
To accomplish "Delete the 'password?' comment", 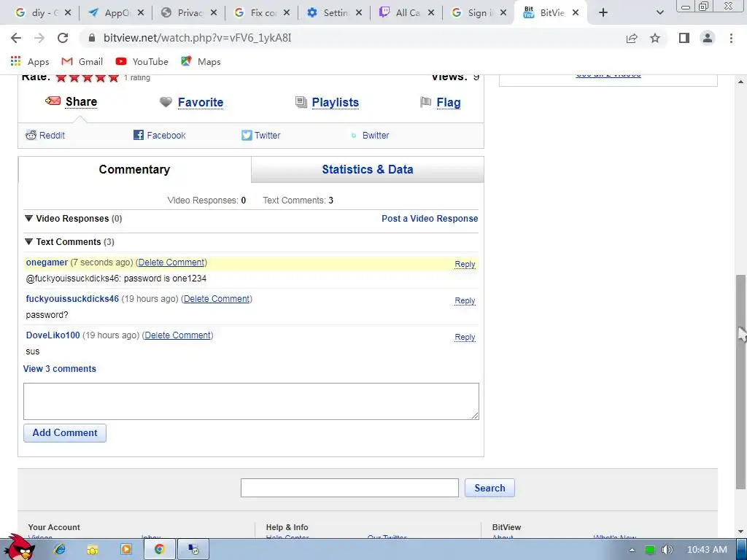I will 217,299.
